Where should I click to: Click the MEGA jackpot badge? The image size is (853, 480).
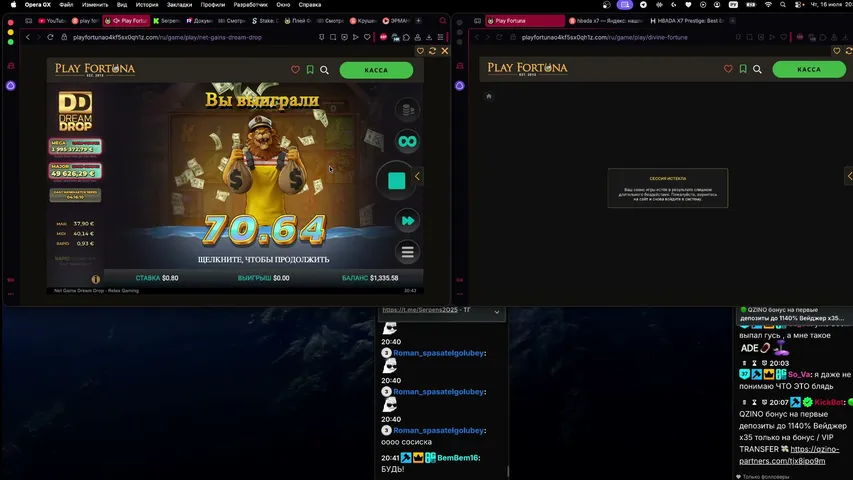tap(76, 146)
